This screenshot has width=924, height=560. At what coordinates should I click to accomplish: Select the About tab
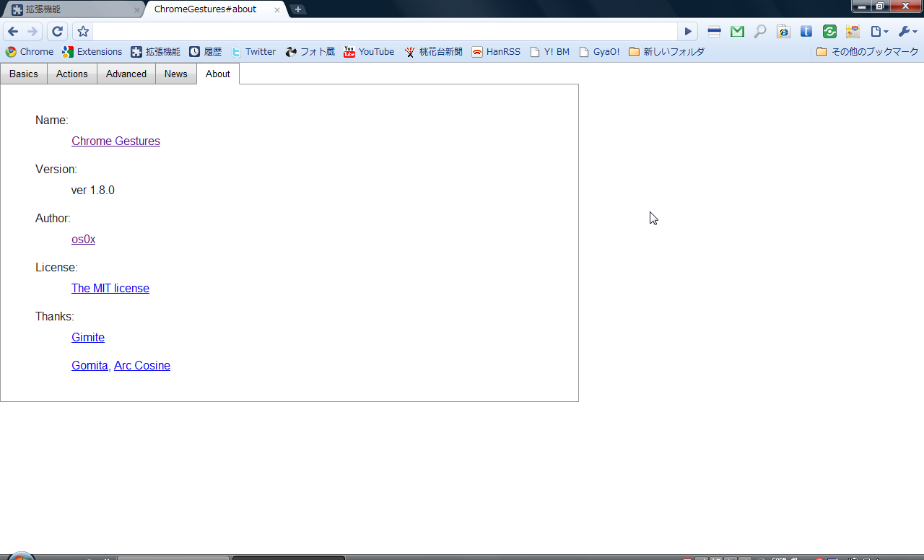[218, 74]
